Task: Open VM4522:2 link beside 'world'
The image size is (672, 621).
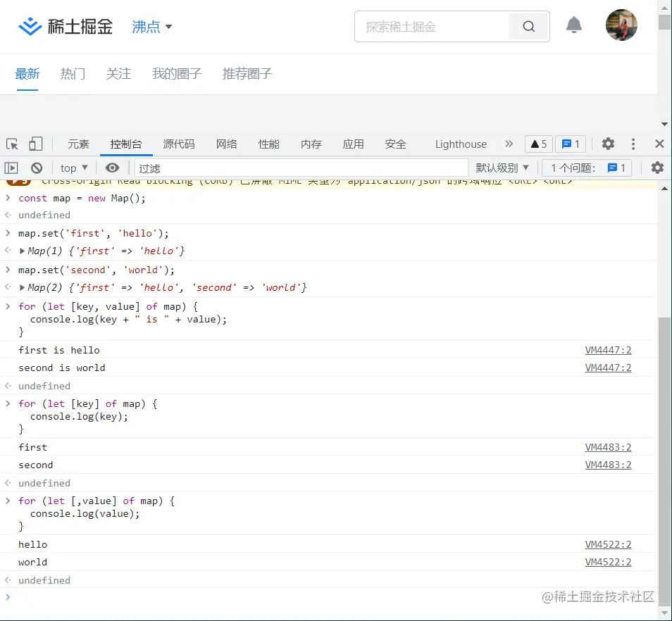Action: [608, 563]
